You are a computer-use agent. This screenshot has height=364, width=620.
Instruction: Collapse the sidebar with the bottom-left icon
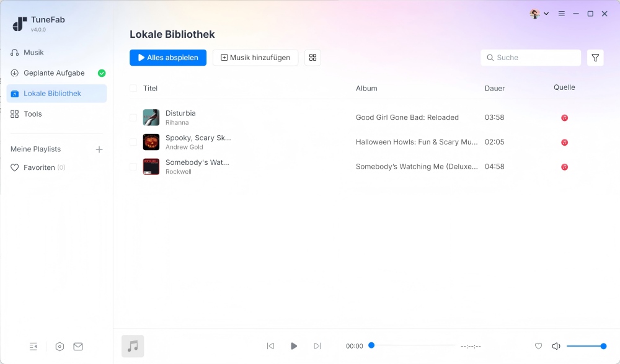click(33, 346)
